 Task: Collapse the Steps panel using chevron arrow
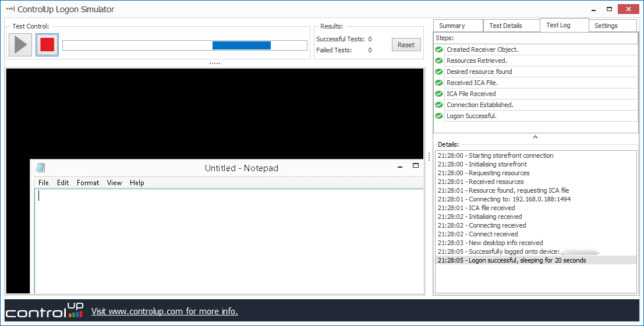coord(535,137)
